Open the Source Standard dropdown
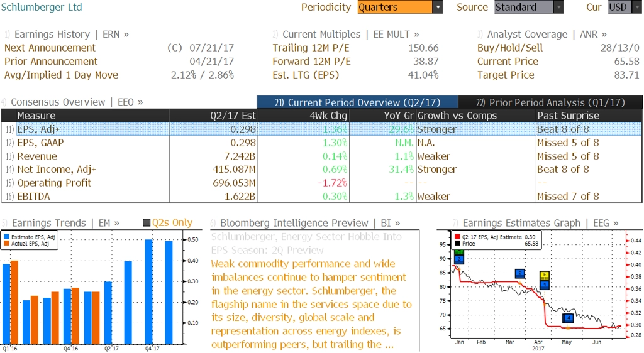Image resolution: width=644 pixels, height=353 pixels. [528, 7]
